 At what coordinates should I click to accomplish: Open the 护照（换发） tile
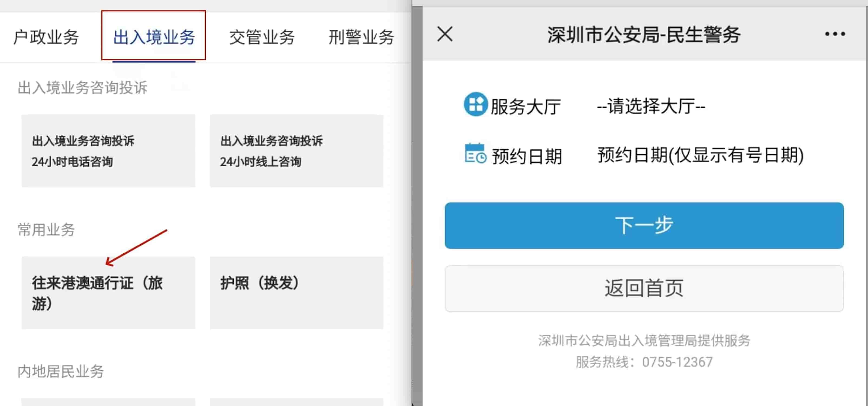pyautogui.click(x=296, y=292)
